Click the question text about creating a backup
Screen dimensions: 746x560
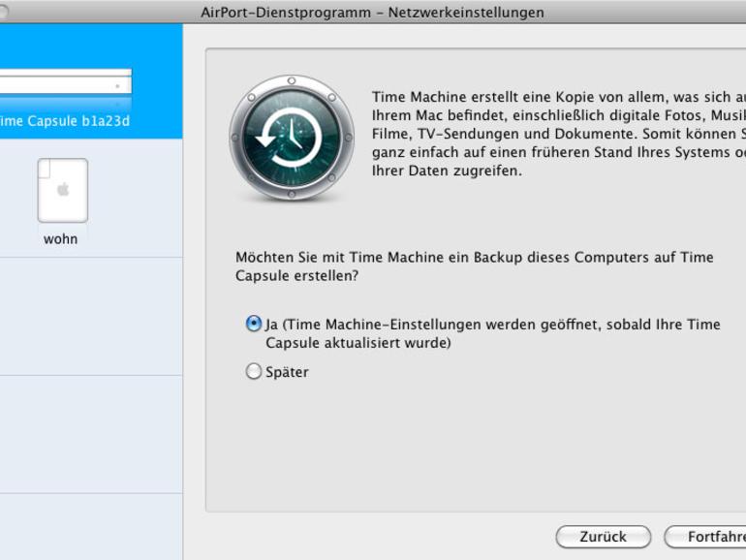click(x=475, y=266)
